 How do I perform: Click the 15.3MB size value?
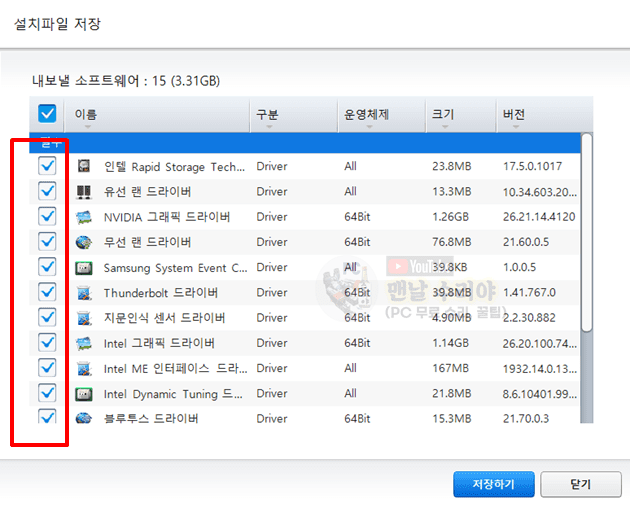pos(452,419)
